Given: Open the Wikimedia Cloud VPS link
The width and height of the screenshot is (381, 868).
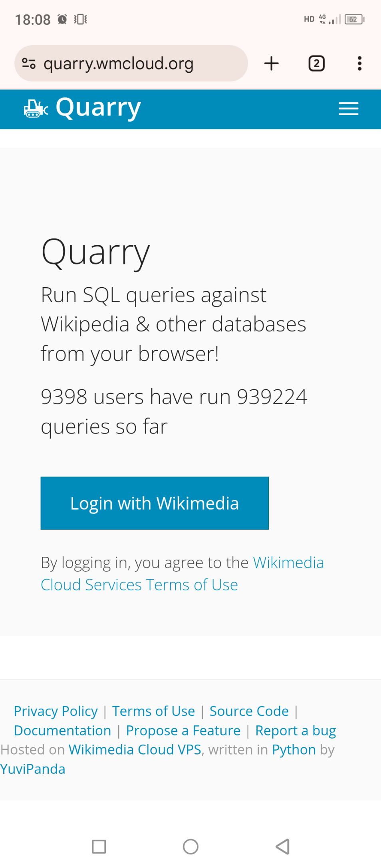Looking at the screenshot, I should 135,749.
